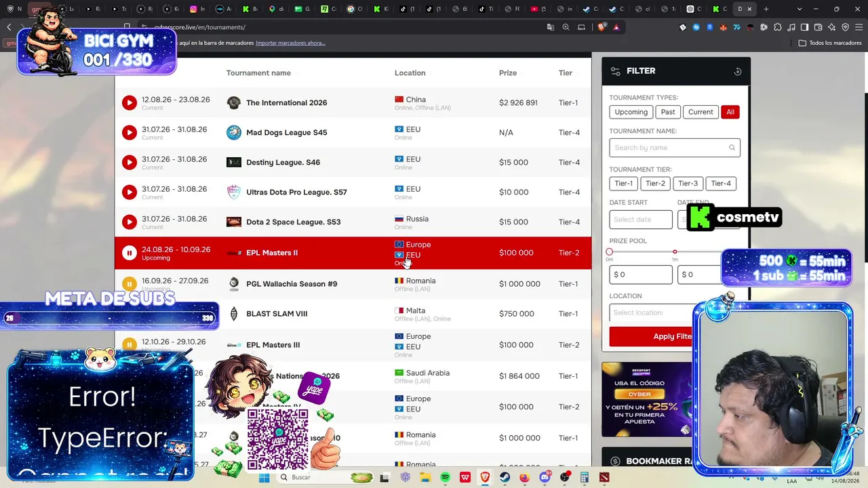Click the play icon for Ultras Dota Pro League. S57
Viewport: 868px width, 488px height.
point(130,192)
